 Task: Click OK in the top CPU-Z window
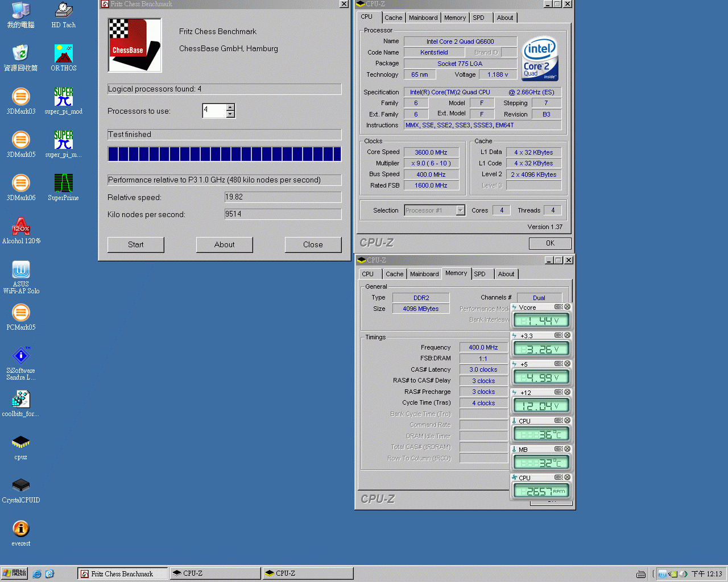click(x=550, y=243)
